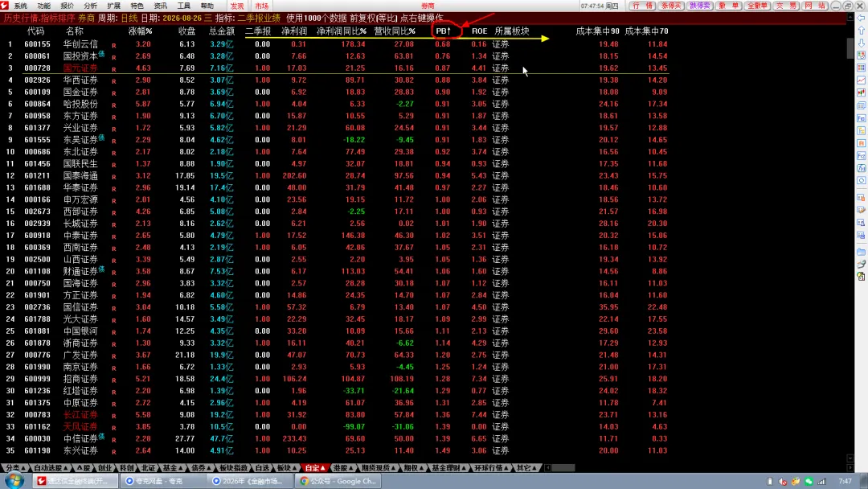Sort by the ROE column header
868x489 pixels.
point(479,31)
